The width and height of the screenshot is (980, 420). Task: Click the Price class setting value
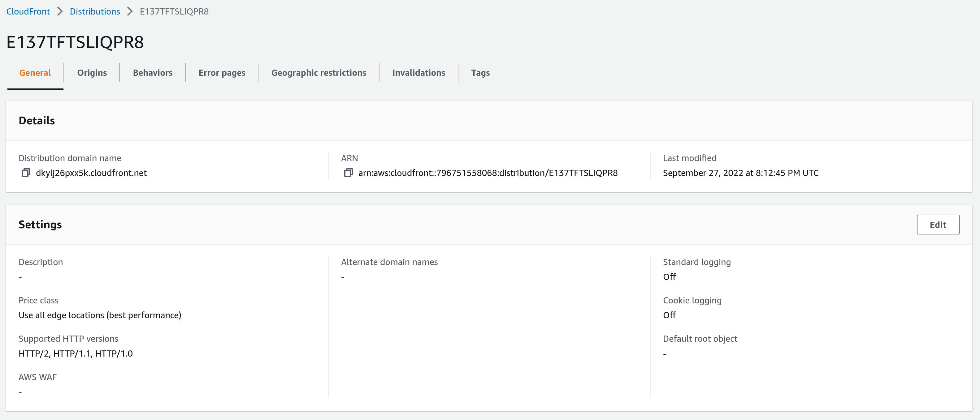click(100, 315)
